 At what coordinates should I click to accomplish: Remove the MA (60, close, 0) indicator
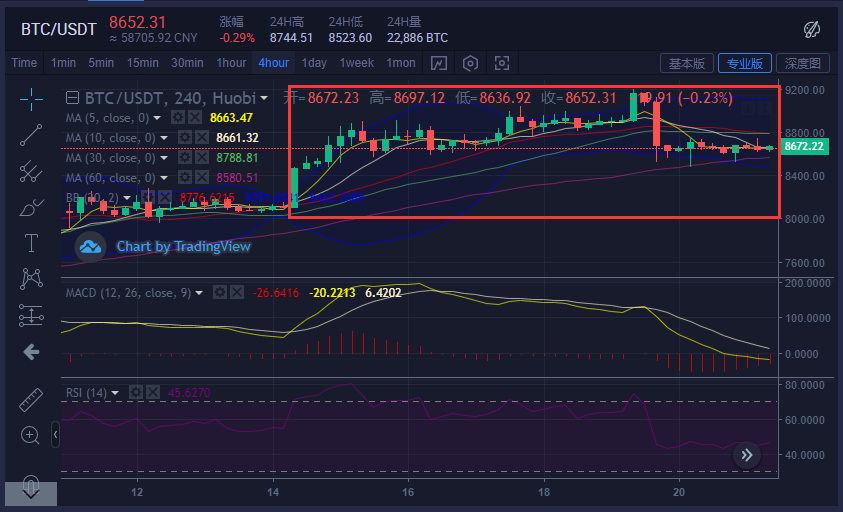pos(202,177)
